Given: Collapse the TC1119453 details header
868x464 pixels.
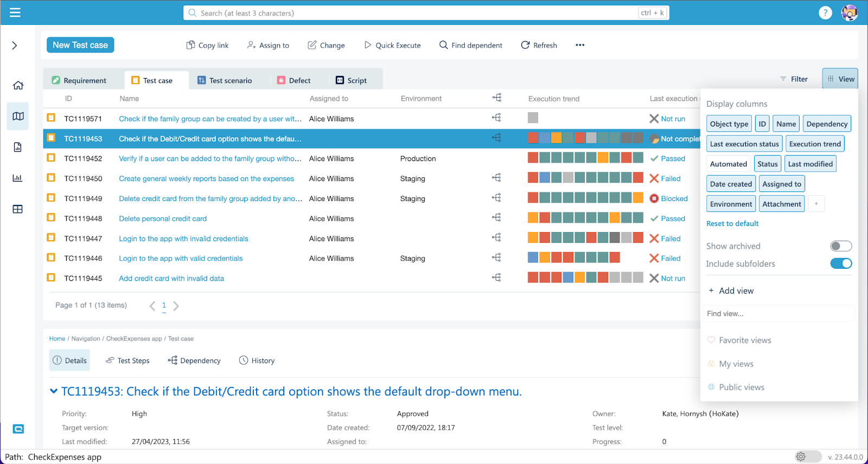Looking at the screenshot, I should (x=54, y=391).
